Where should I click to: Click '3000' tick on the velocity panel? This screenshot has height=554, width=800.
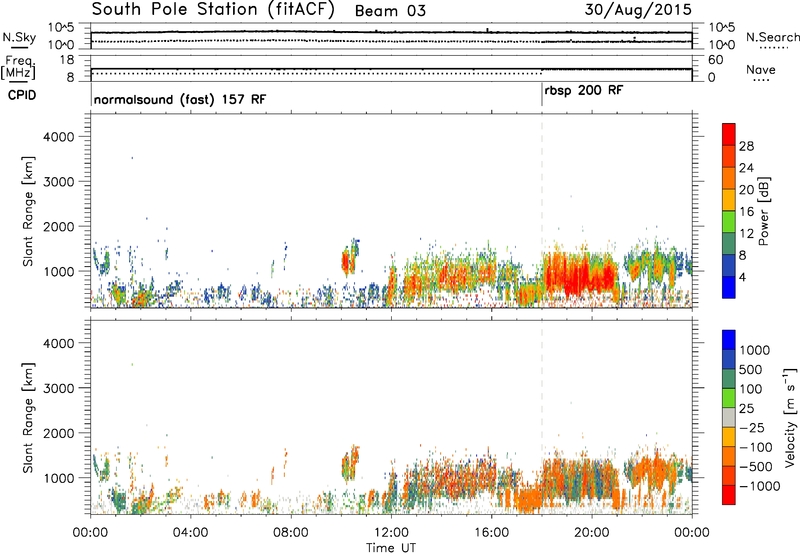point(59,388)
